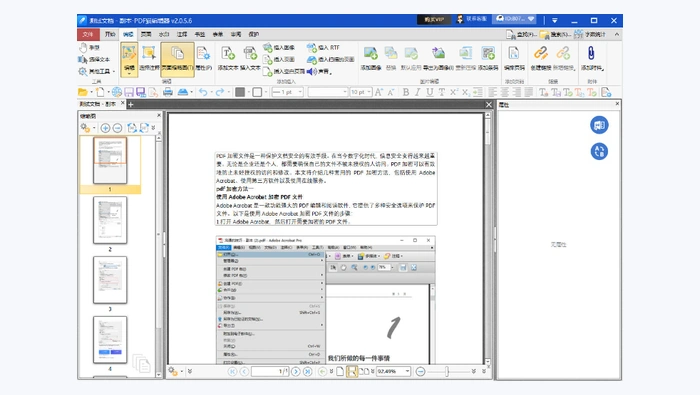Click the Scan icon in the quick toolbar
Viewport: 700px width, 395px height.
tap(183, 92)
